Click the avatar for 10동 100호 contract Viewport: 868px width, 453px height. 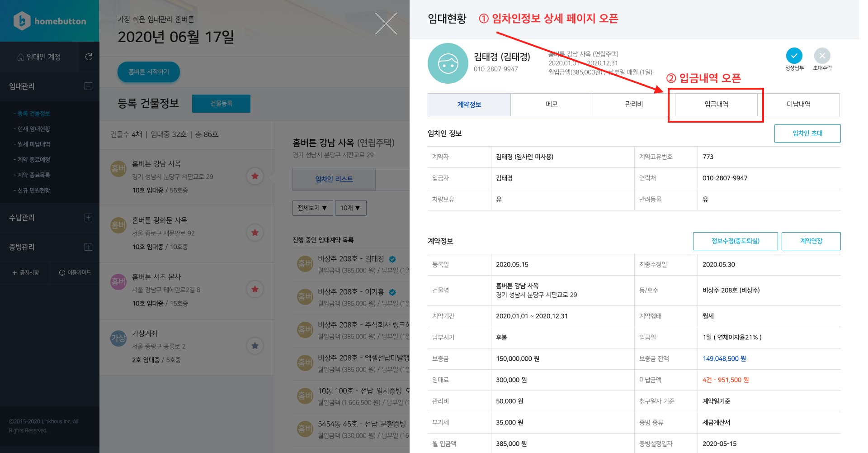point(305,396)
